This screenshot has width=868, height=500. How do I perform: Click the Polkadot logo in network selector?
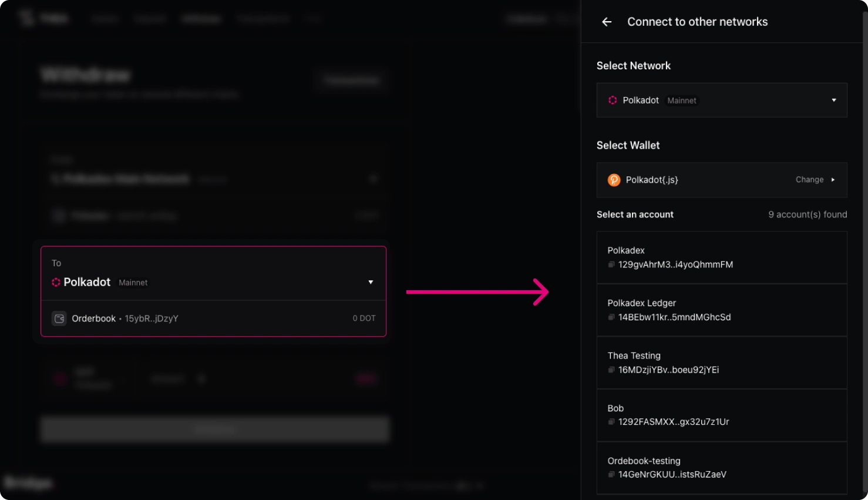coord(613,100)
